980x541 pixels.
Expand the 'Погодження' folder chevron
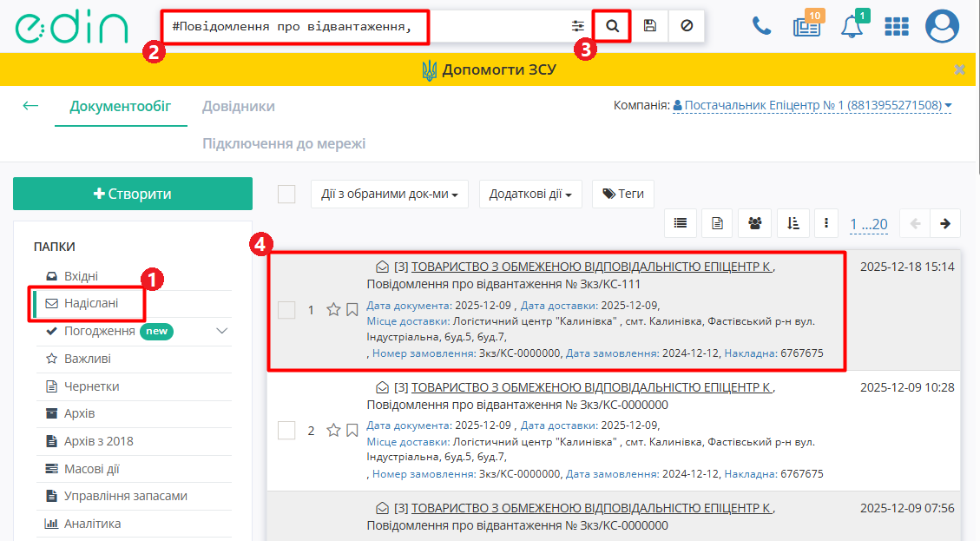222,331
